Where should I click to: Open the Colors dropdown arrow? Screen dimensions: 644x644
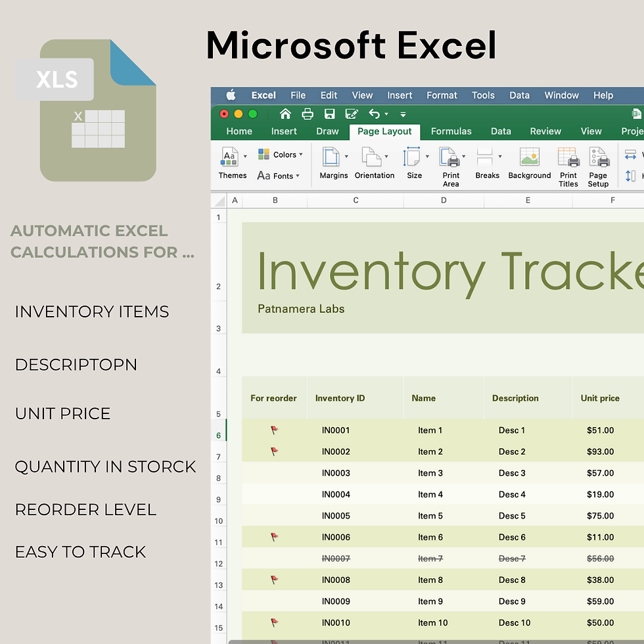[301, 154]
